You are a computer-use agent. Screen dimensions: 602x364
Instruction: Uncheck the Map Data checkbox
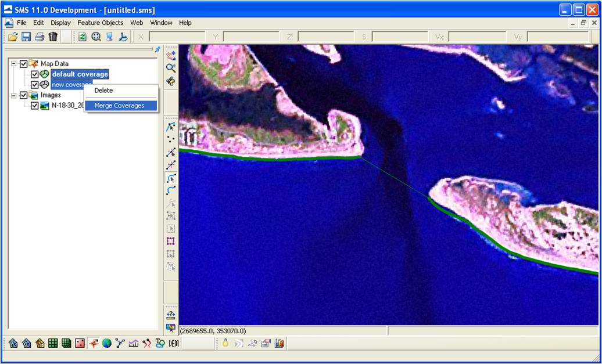(23, 64)
